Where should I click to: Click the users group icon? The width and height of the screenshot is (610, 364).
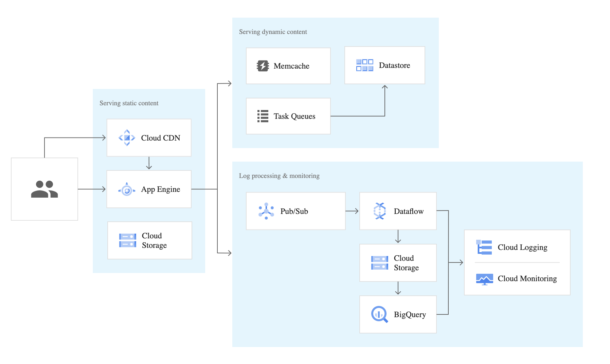pyautogui.click(x=44, y=189)
